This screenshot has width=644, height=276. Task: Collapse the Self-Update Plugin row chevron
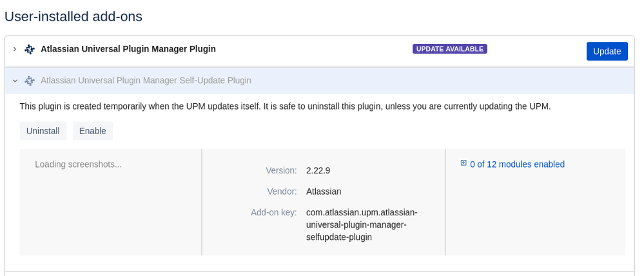15,81
